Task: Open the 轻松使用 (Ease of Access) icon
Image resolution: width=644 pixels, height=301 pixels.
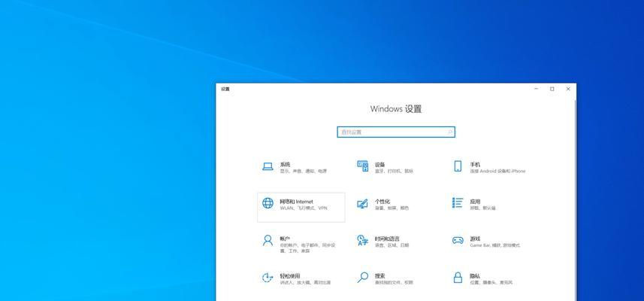Action: tap(268, 278)
